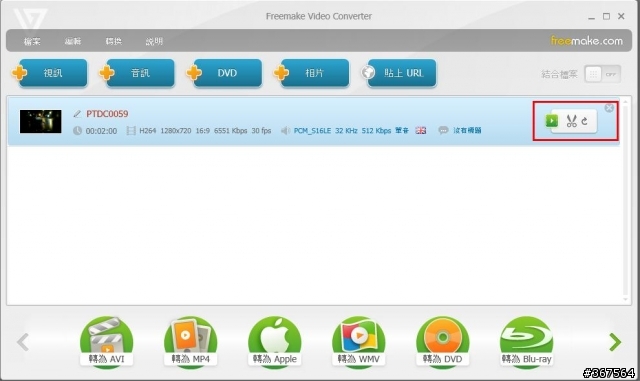Maximize the Freemake Video Converter window
Viewport: 640px width, 381px height.
point(607,16)
